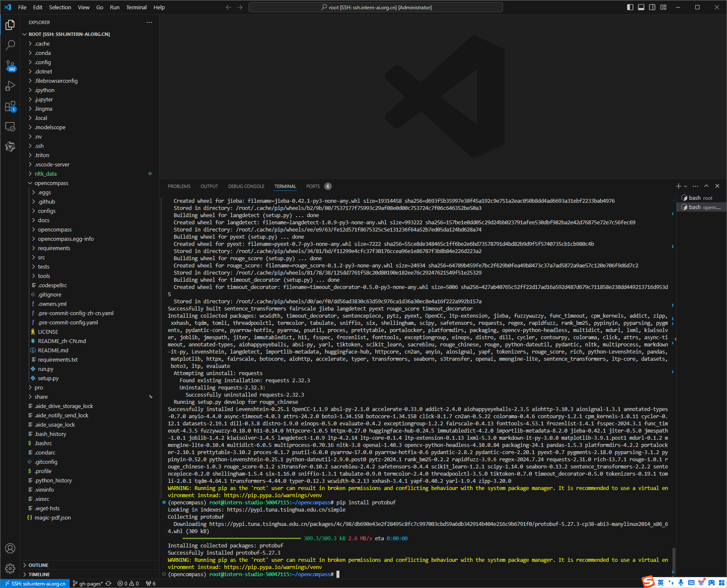This screenshot has width=727, height=588.
Task: Open errors and warnings count in status bar
Action: tap(128, 583)
